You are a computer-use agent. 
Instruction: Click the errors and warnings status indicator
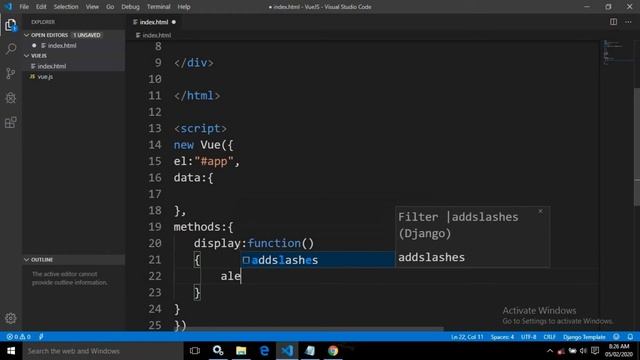tap(18, 337)
